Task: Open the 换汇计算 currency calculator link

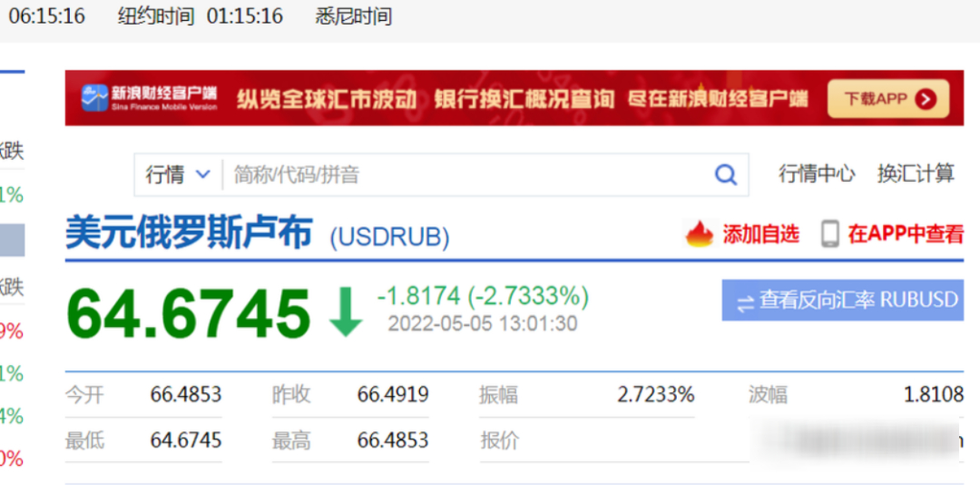Action: (916, 173)
